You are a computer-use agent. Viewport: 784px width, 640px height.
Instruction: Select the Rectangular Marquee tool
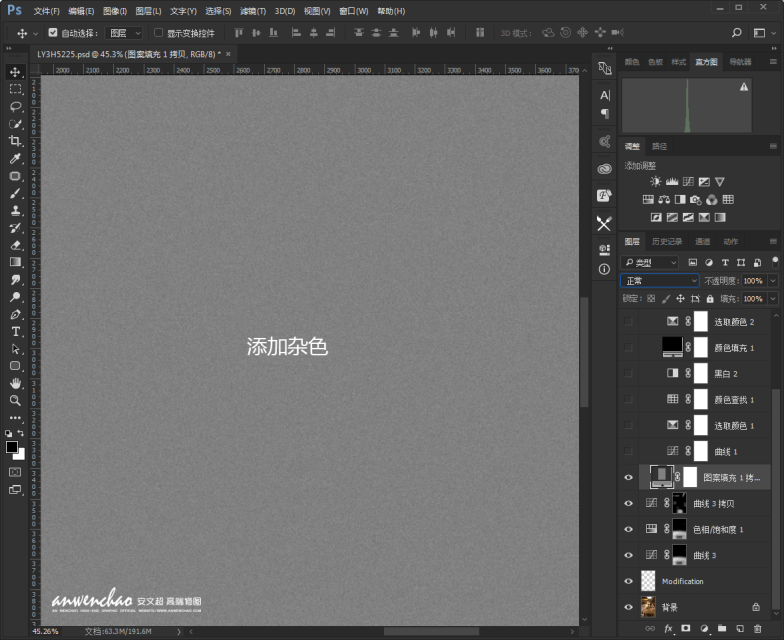tap(15, 89)
